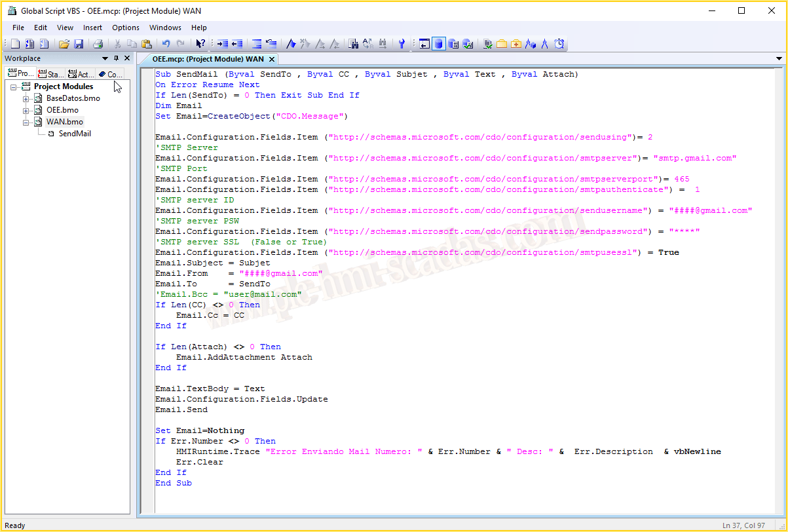This screenshot has width=788, height=532.
Task: Collapse the Project Modules tree node
Action: [x=14, y=86]
